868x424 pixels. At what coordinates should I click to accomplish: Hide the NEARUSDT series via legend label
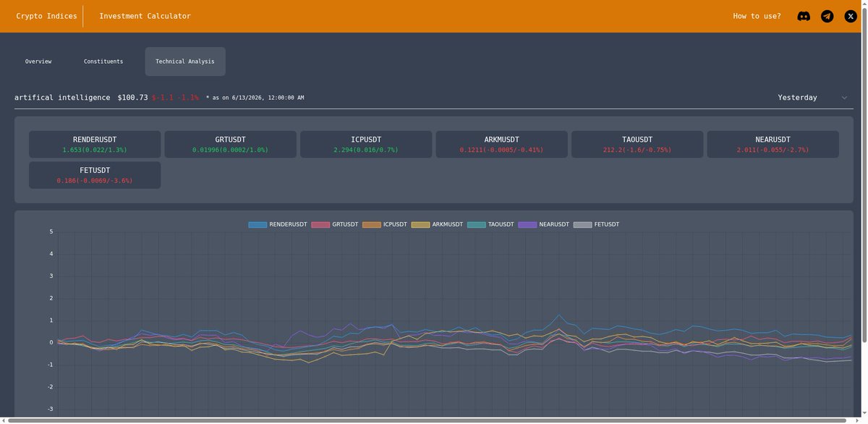pyautogui.click(x=554, y=225)
